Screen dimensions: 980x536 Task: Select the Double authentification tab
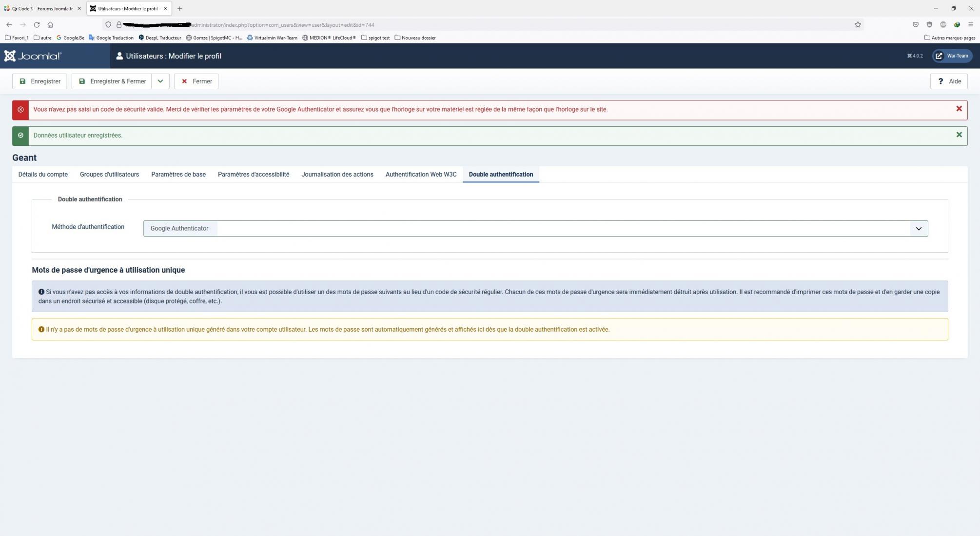501,175
